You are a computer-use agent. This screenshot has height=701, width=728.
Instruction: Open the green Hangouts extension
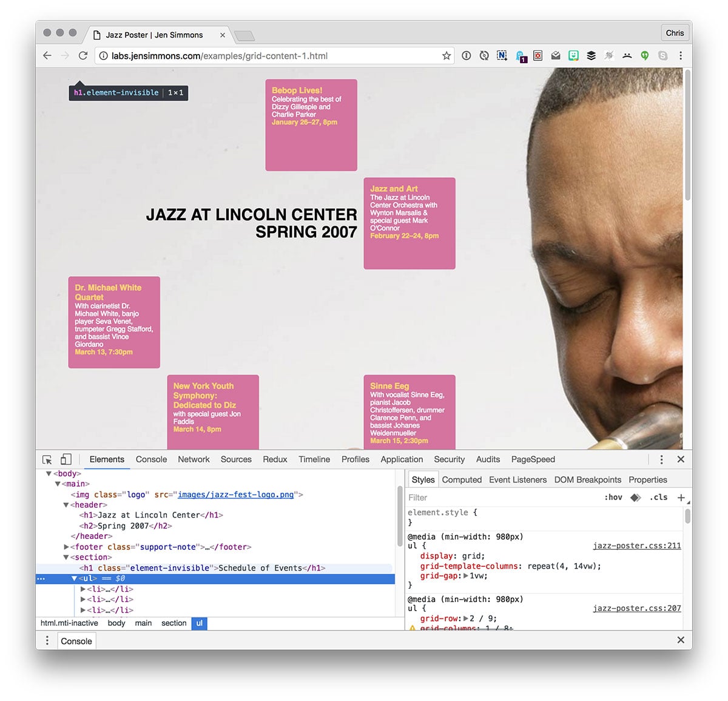[x=645, y=56]
